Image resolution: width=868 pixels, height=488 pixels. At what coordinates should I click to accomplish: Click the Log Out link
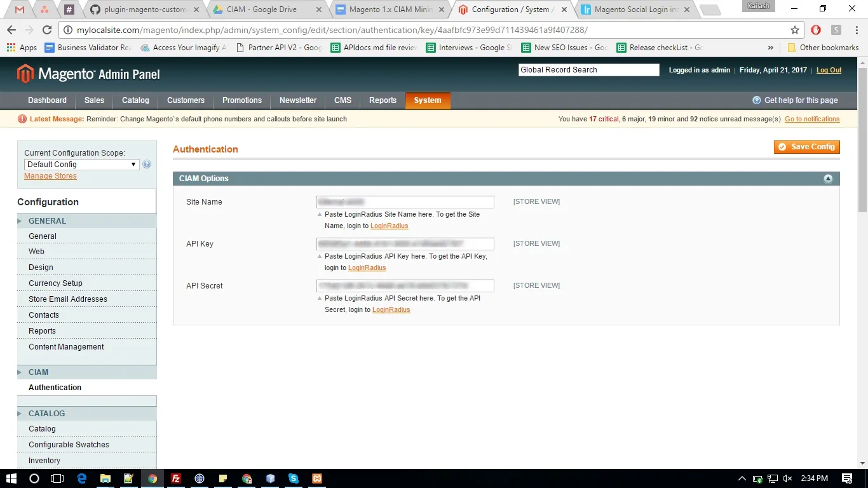pyautogui.click(x=829, y=70)
